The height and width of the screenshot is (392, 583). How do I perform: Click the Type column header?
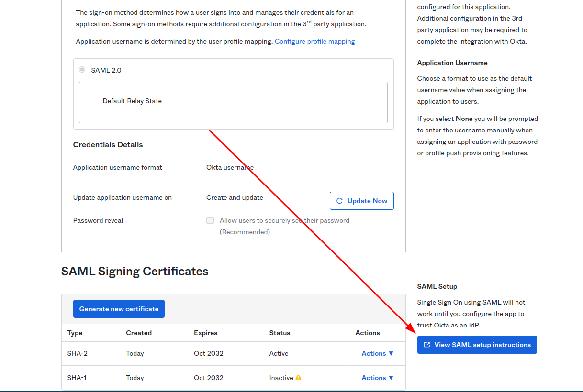[75, 333]
